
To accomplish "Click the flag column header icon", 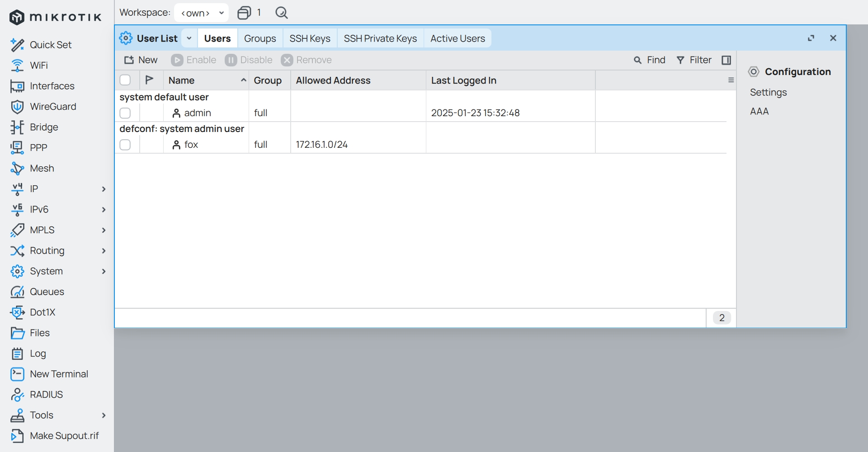I will [149, 80].
